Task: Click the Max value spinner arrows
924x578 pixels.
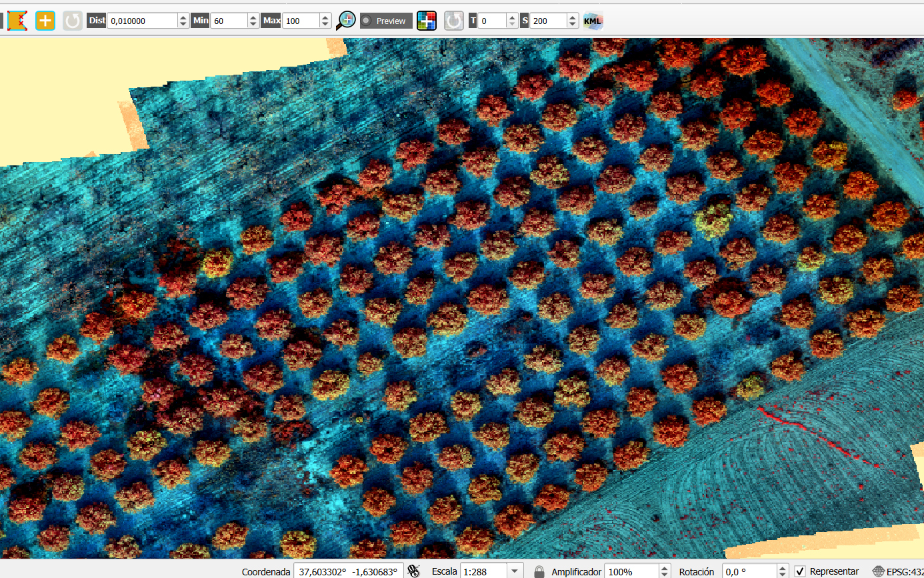Action: click(325, 21)
